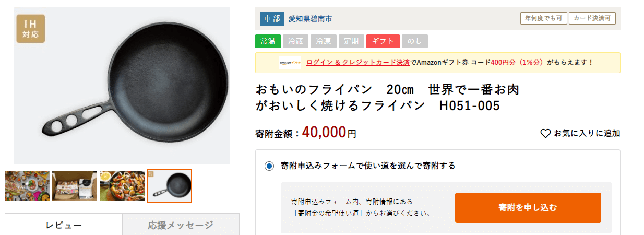Show the boxed package thumbnail
Screen dimensions: 644x235
point(75,186)
